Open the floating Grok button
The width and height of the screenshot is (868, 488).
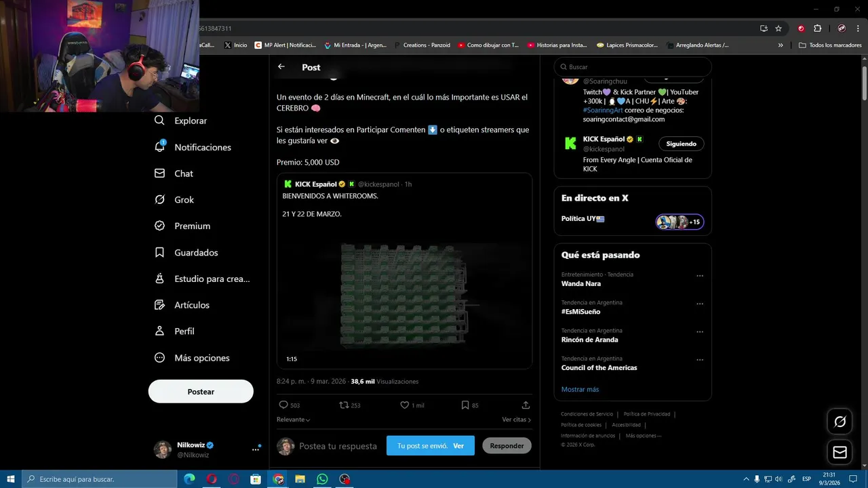click(840, 422)
